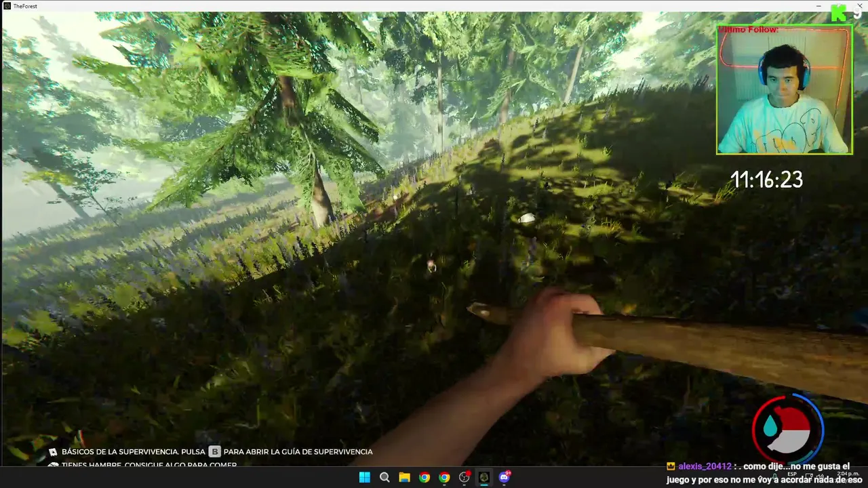Click the water drop thirst indicator

point(770,426)
